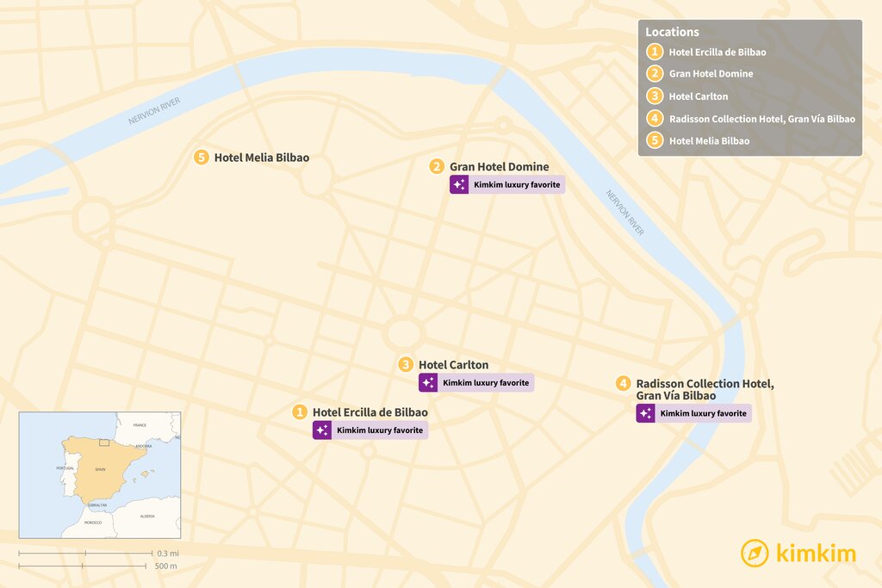This screenshot has width=882, height=588.
Task: Select map marker 4 beside Radisson Collection Hotel
Action: (x=624, y=383)
